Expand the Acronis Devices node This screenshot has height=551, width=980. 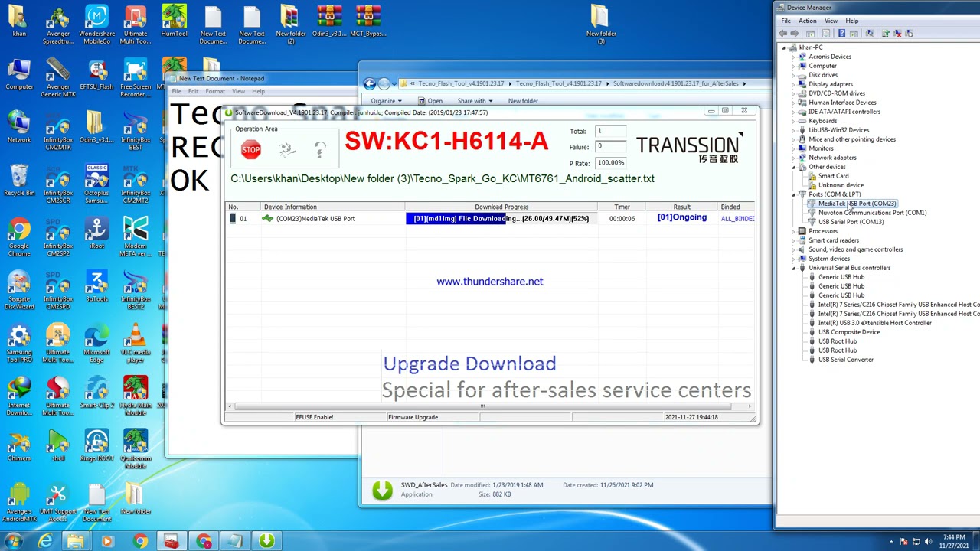pyautogui.click(x=794, y=57)
